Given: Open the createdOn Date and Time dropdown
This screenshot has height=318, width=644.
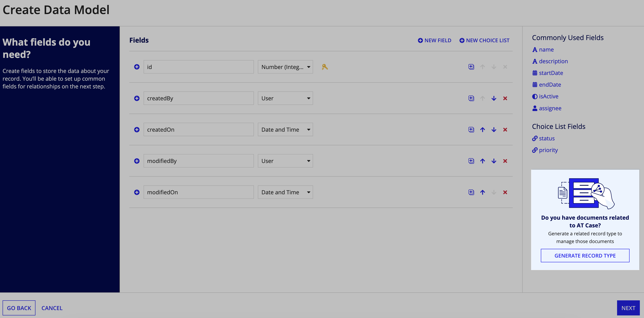Looking at the screenshot, I should [x=285, y=130].
